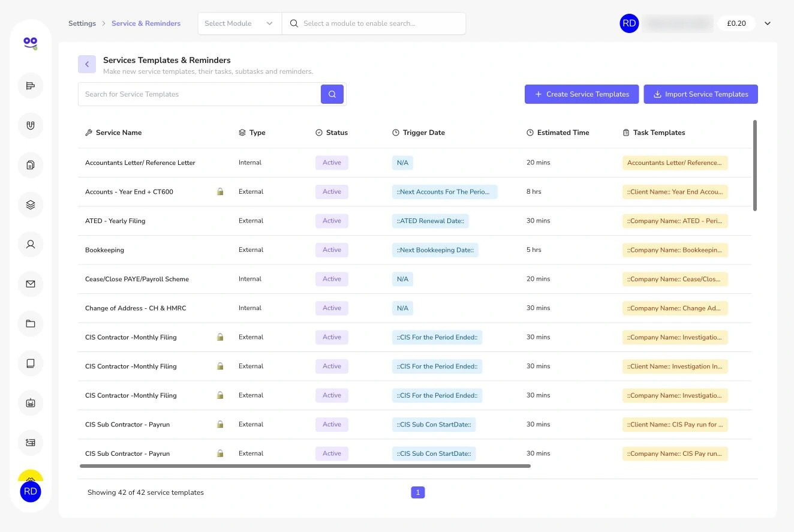Viewport: 794px width, 532px height.
Task: Open the envelope mail icon in sidebar
Action: click(x=31, y=284)
